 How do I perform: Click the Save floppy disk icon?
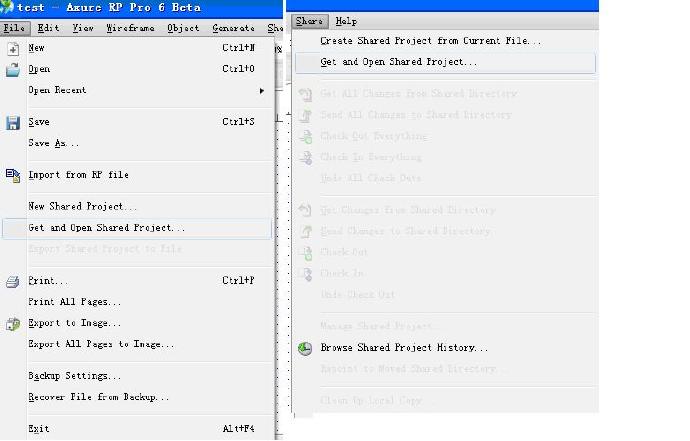[x=13, y=122]
